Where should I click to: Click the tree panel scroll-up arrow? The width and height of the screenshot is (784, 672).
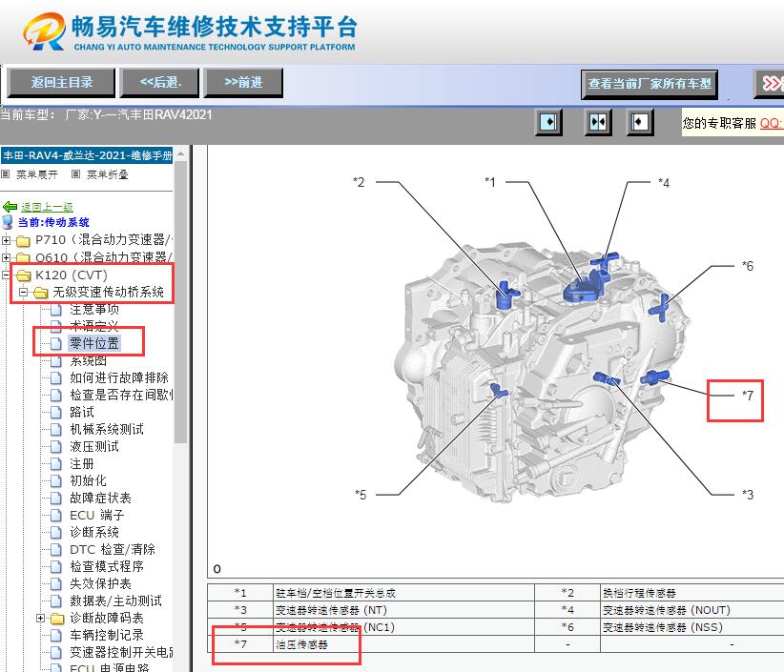pyautogui.click(x=181, y=153)
